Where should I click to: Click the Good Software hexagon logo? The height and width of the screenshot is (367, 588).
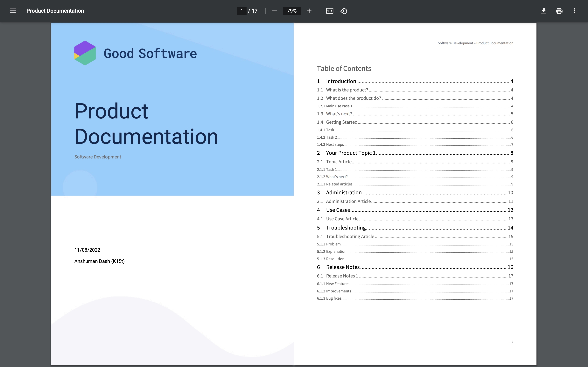click(x=85, y=53)
